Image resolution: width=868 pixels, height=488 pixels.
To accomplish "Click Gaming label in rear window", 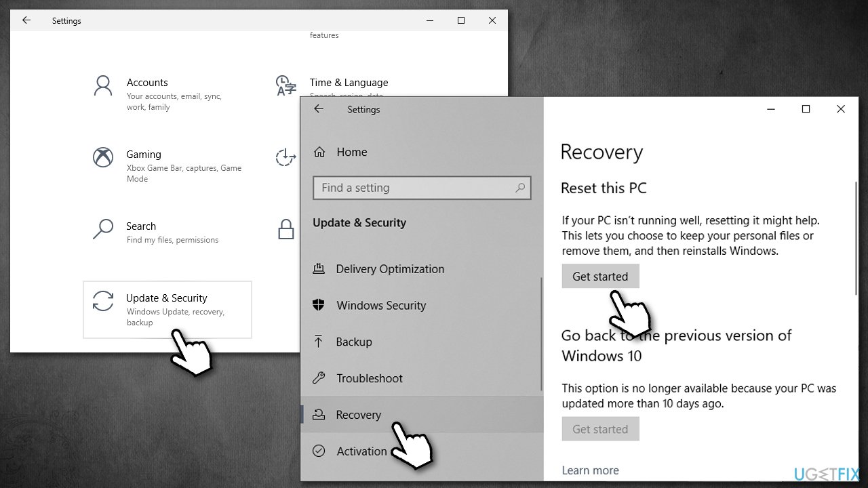I will (x=144, y=155).
